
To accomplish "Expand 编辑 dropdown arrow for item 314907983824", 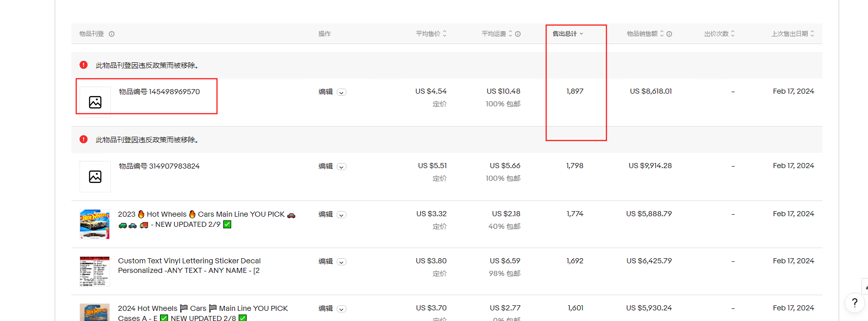I will click(342, 167).
